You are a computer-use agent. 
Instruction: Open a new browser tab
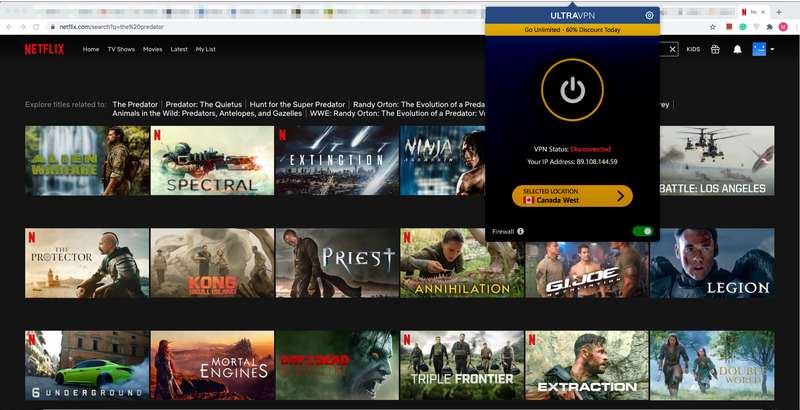779,12
